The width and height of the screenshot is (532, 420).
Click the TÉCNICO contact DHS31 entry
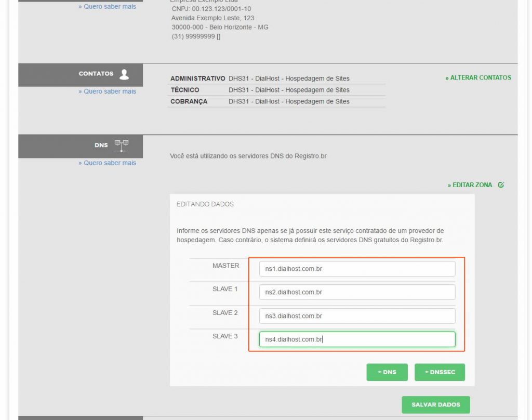(x=289, y=90)
